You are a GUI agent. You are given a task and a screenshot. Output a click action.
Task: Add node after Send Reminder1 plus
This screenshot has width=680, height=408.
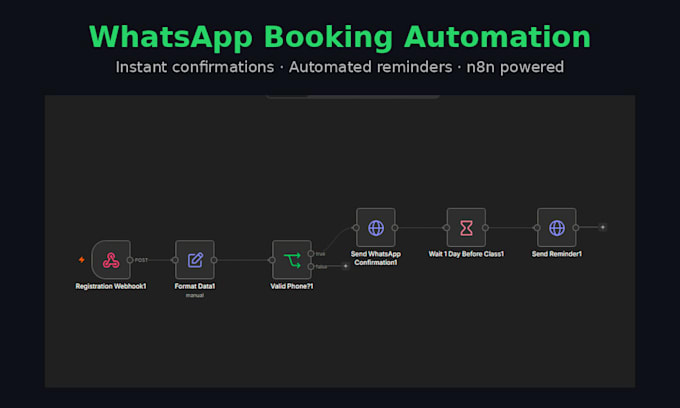(602, 227)
